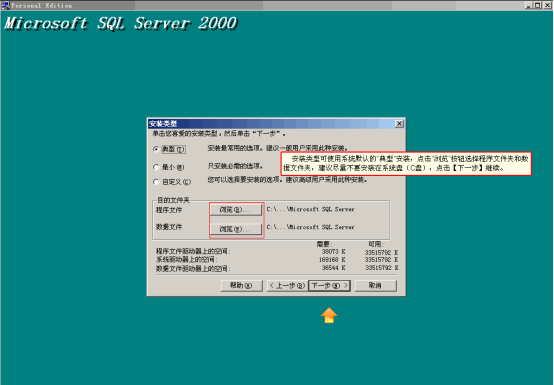Continue with 下一步 button

pyautogui.click(x=329, y=285)
